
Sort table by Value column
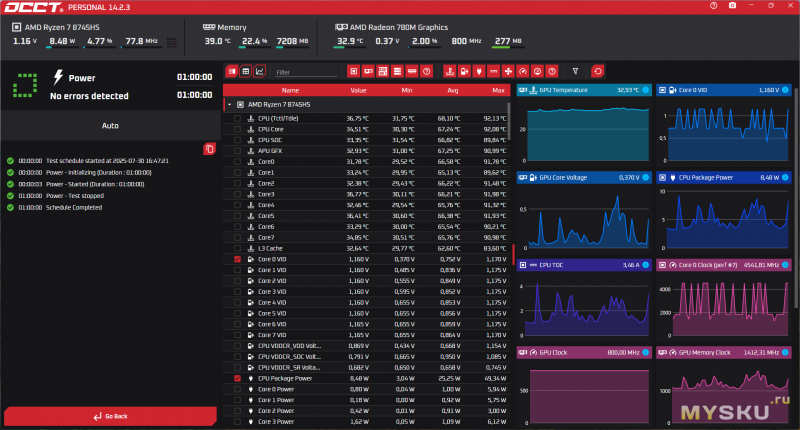click(358, 90)
